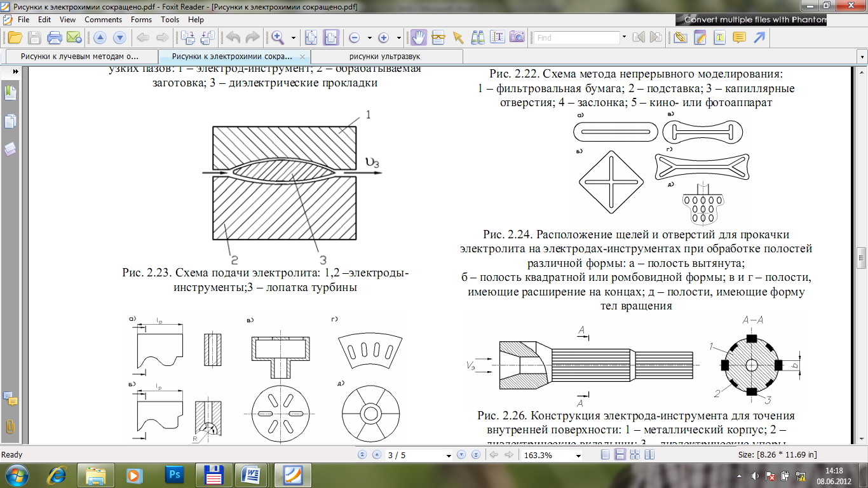Click the Zoom Out minus icon
Image resolution: width=868 pixels, height=488 pixels.
tap(355, 37)
